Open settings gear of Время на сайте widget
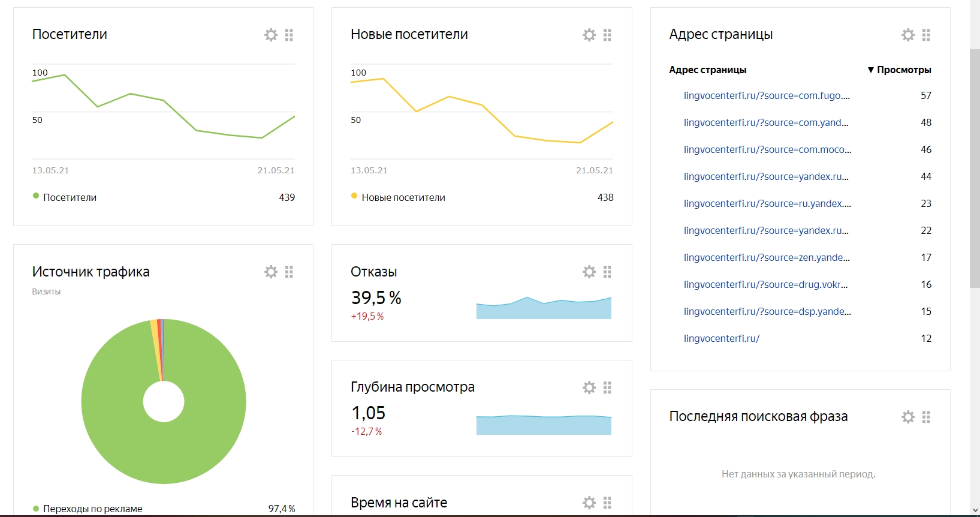This screenshot has height=517, width=980. (589, 503)
